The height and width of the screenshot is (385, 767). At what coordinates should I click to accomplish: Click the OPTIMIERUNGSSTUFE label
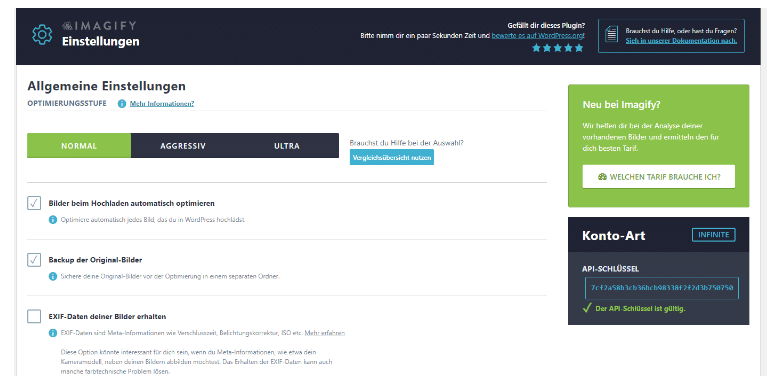67,104
